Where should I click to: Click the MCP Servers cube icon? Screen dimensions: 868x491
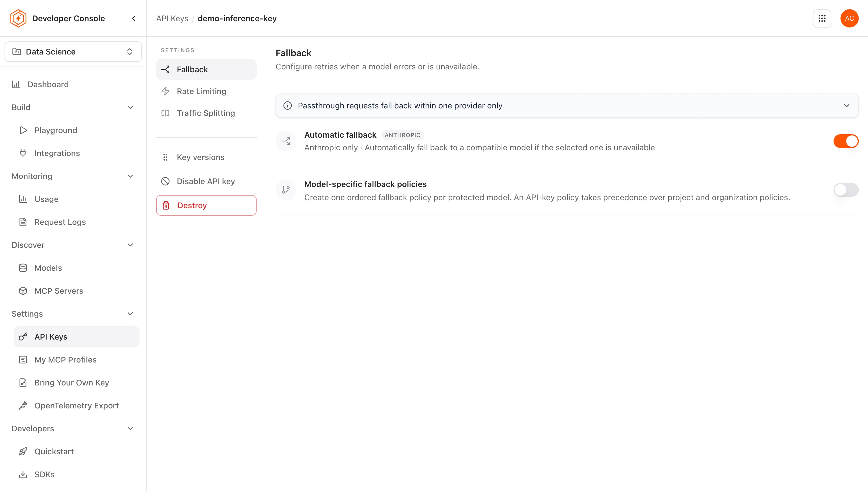(23, 291)
